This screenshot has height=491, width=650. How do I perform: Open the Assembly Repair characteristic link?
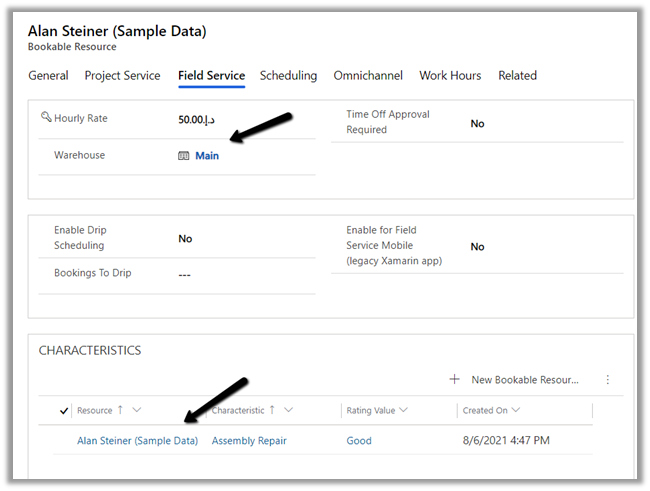click(250, 441)
